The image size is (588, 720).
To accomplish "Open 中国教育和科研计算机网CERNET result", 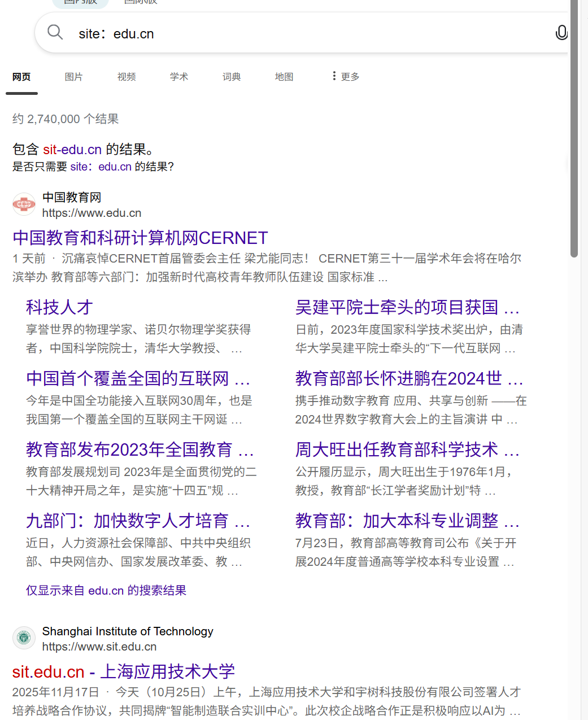I will 140,238.
